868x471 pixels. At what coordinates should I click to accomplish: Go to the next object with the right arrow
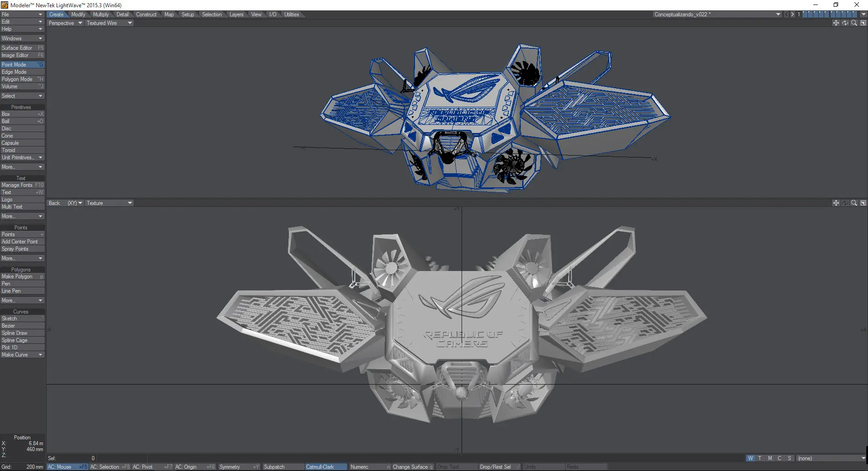coord(793,14)
